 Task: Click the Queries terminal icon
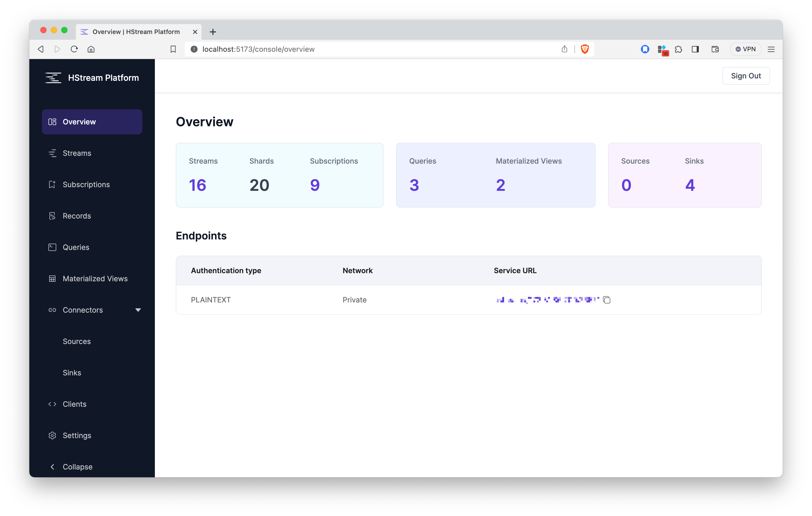click(x=53, y=247)
